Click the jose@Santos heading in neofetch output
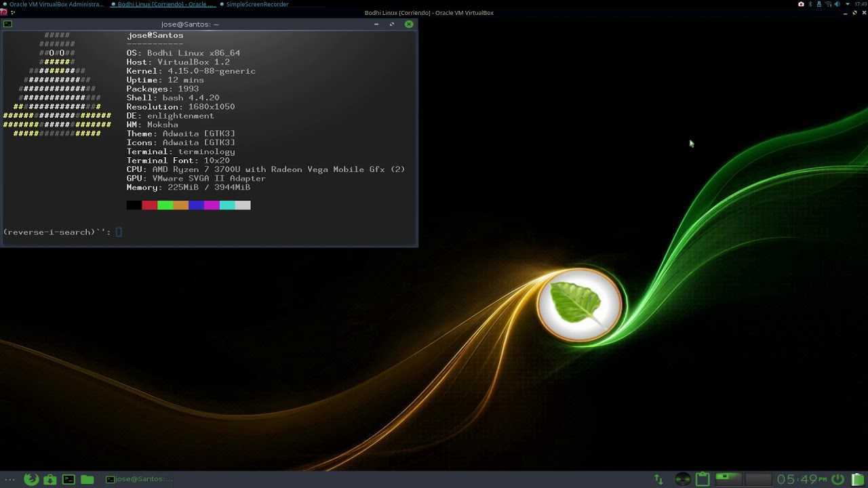The width and height of the screenshot is (868, 488). click(155, 35)
